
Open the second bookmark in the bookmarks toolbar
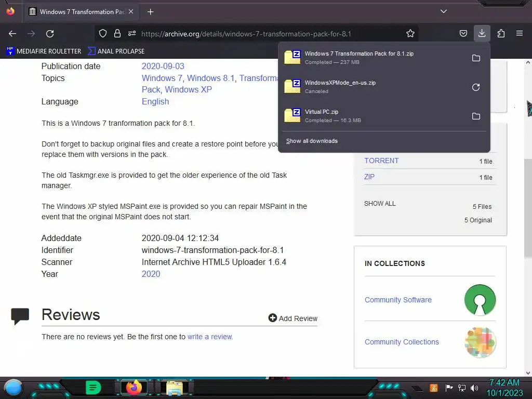(116, 51)
